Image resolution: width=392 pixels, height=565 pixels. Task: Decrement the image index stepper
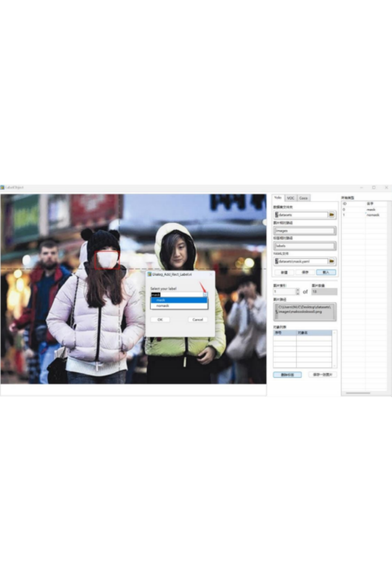click(x=298, y=293)
